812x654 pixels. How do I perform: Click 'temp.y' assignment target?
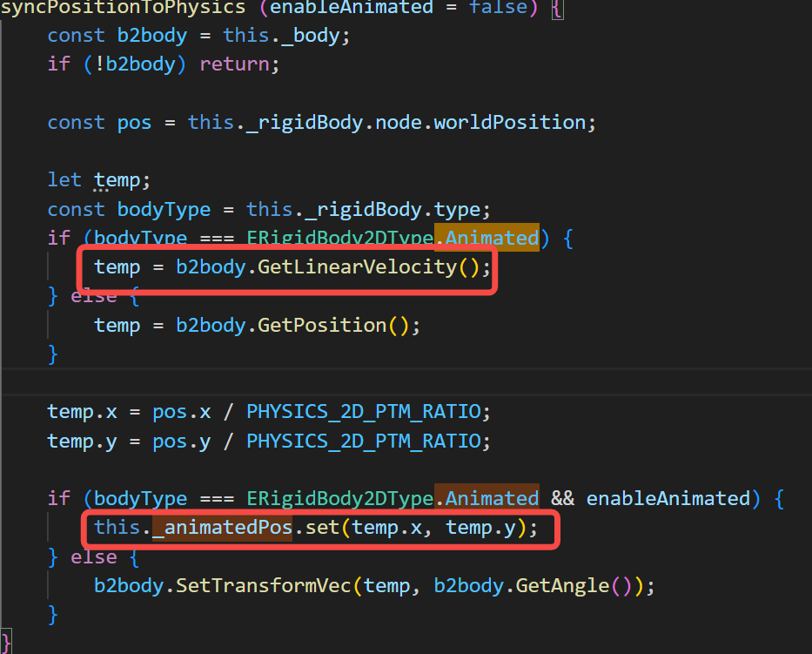pyautogui.click(x=82, y=442)
